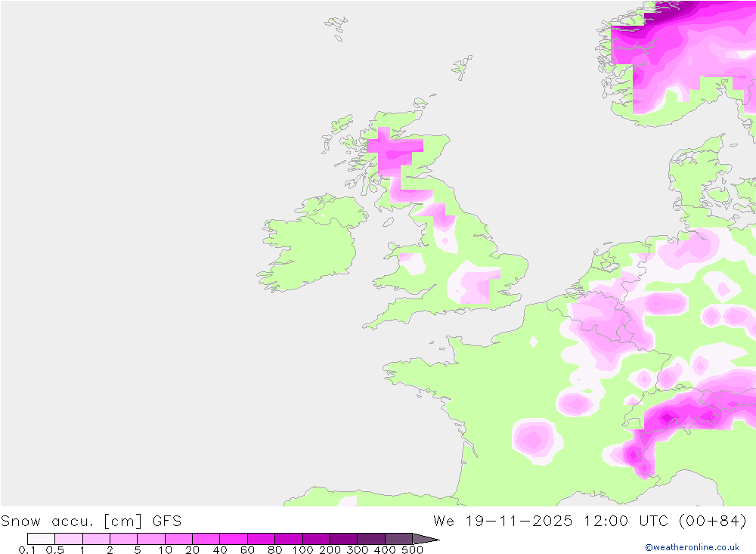Click the 300–400 cm legend swatch
Screen dimensions: 756x554
[x=371, y=539]
